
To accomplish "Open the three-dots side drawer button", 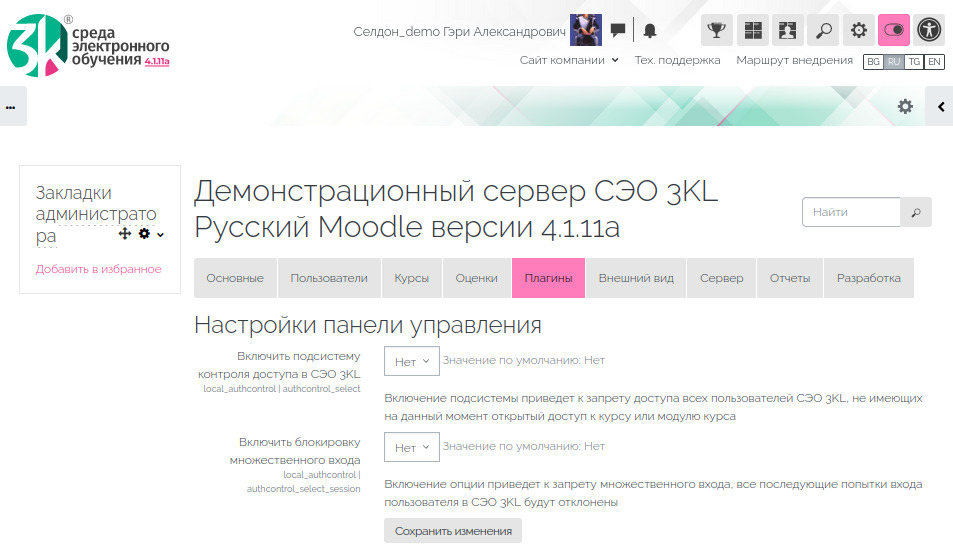I will tap(12, 106).
